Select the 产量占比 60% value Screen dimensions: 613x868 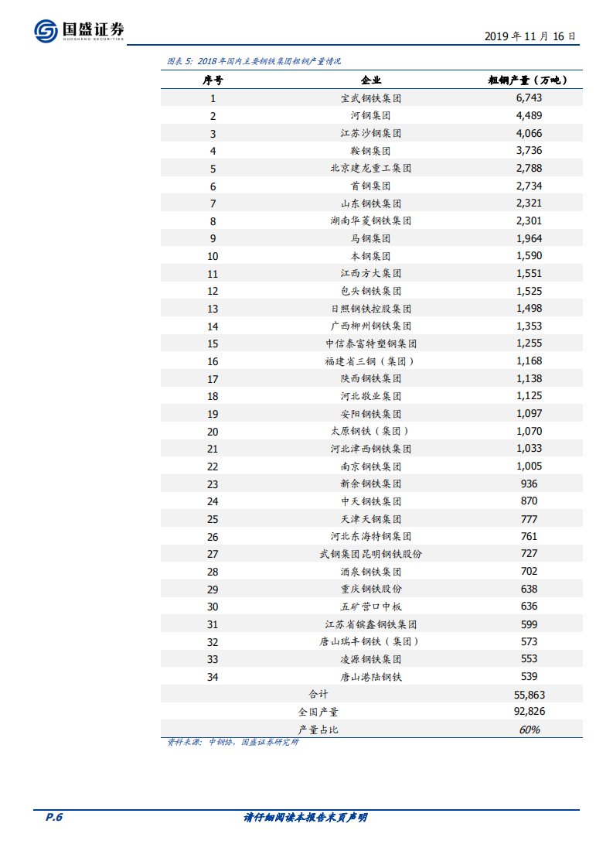pyautogui.click(x=529, y=730)
